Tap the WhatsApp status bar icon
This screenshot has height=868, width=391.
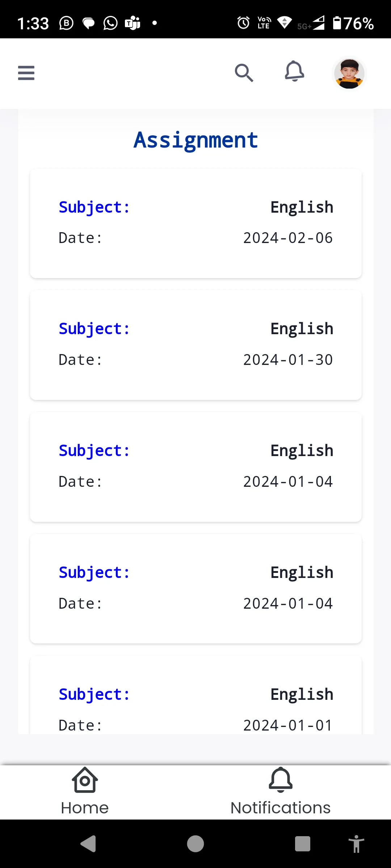(110, 23)
